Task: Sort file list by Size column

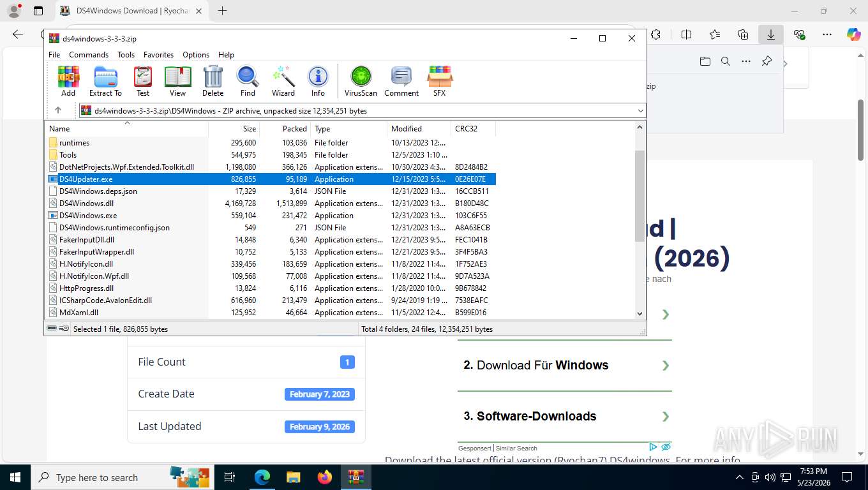Action: click(234, 128)
